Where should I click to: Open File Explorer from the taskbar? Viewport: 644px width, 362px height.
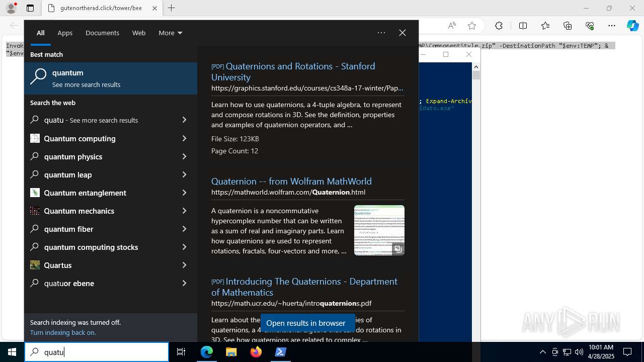click(x=231, y=352)
